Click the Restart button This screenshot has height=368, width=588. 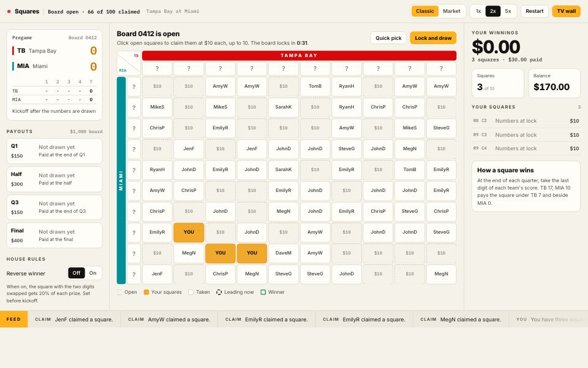tap(534, 11)
